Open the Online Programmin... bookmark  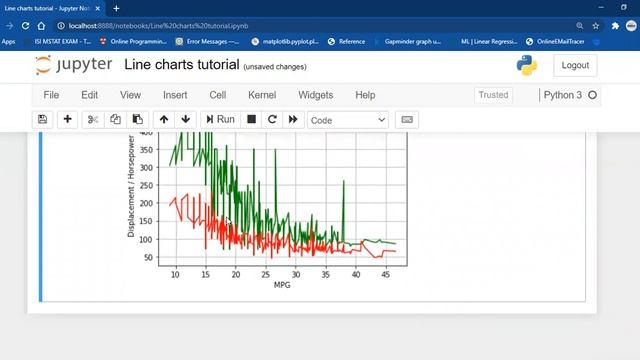tap(133, 42)
